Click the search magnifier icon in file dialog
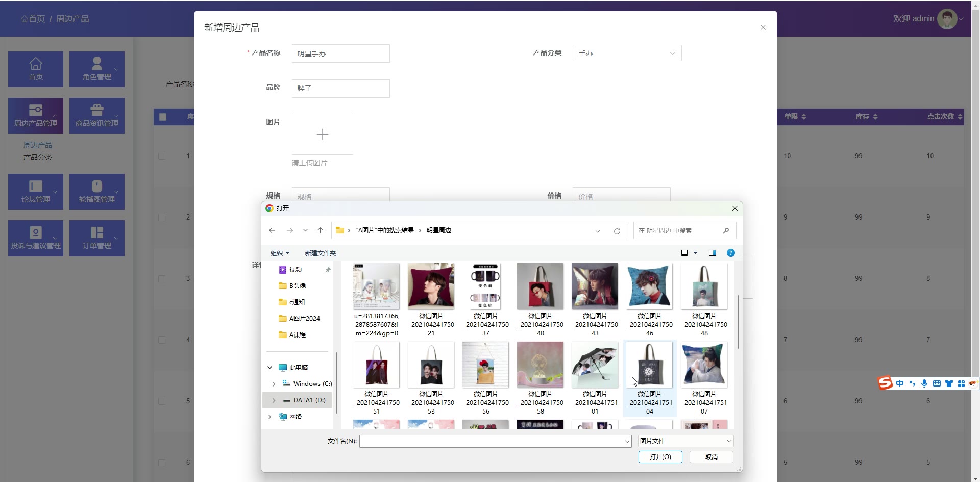The width and height of the screenshot is (980, 482). (x=726, y=231)
